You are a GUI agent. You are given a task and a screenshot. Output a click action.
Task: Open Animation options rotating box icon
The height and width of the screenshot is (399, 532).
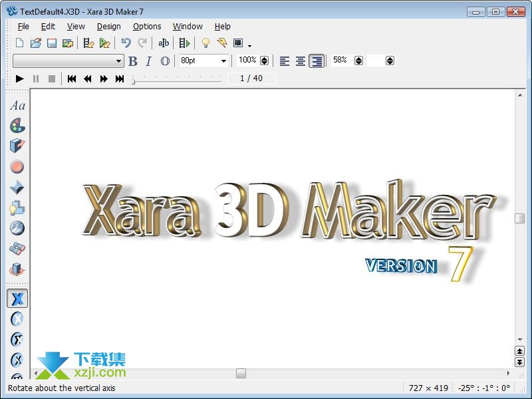(17, 269)
